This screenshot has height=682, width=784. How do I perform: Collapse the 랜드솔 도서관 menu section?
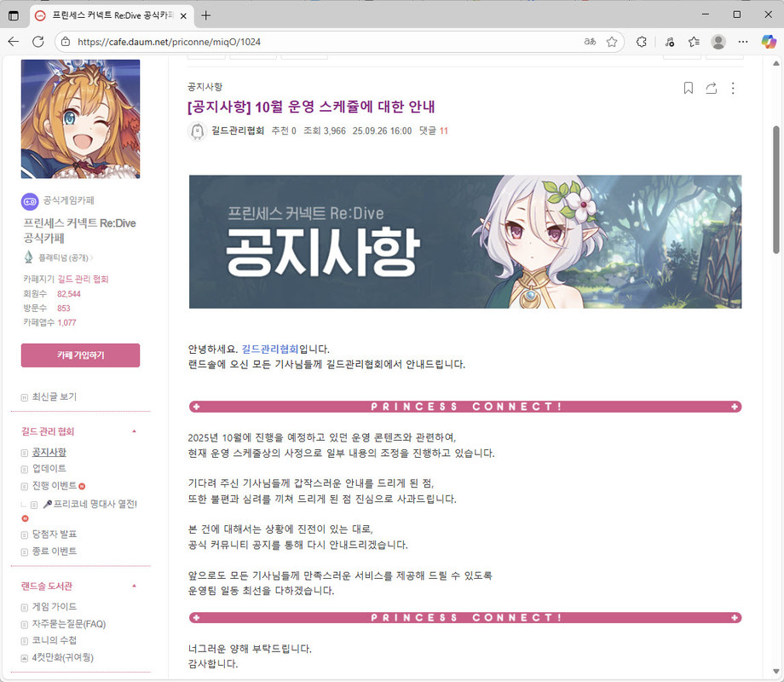134,586
